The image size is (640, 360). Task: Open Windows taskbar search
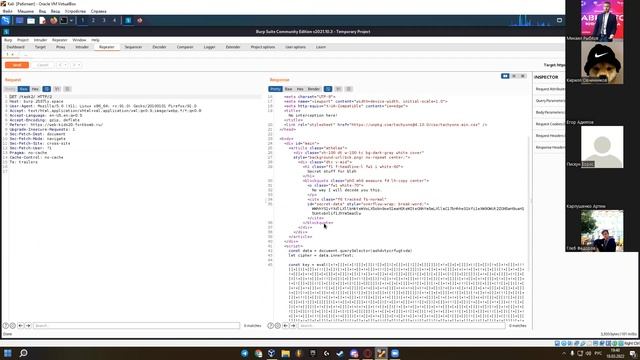pyautogui.click(x=24, y=353)
